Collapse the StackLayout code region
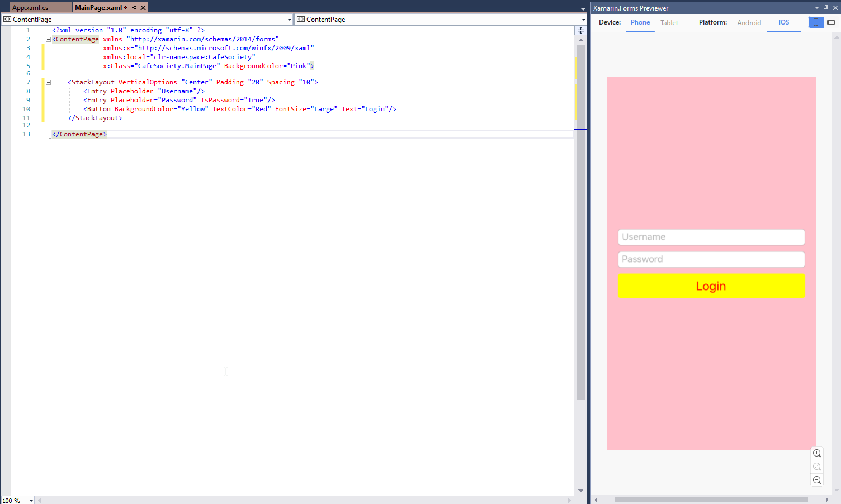Viewport: 841px width, 504px height. tap(48, 82)
